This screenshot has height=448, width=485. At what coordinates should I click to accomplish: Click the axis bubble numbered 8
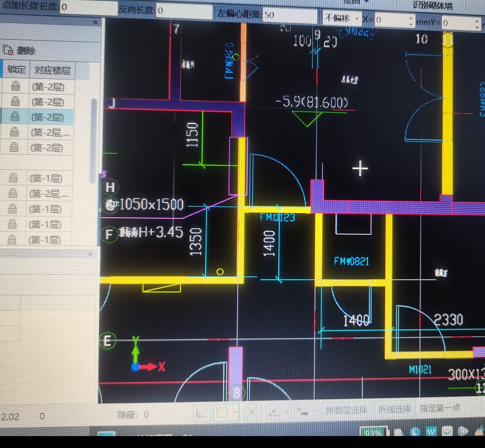(x=236, y=393)
